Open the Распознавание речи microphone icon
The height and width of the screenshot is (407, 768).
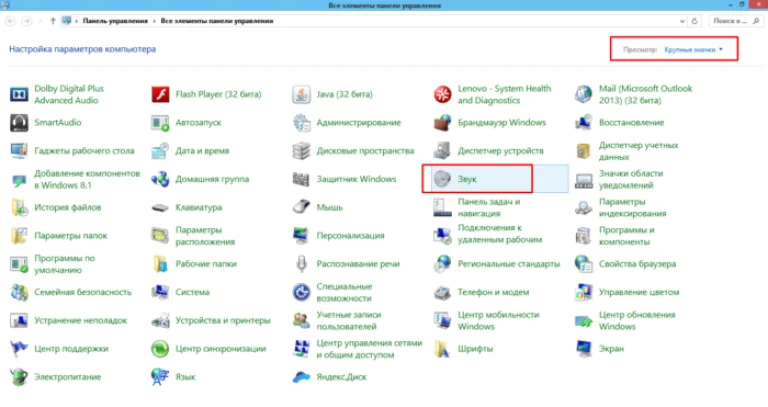301,264
